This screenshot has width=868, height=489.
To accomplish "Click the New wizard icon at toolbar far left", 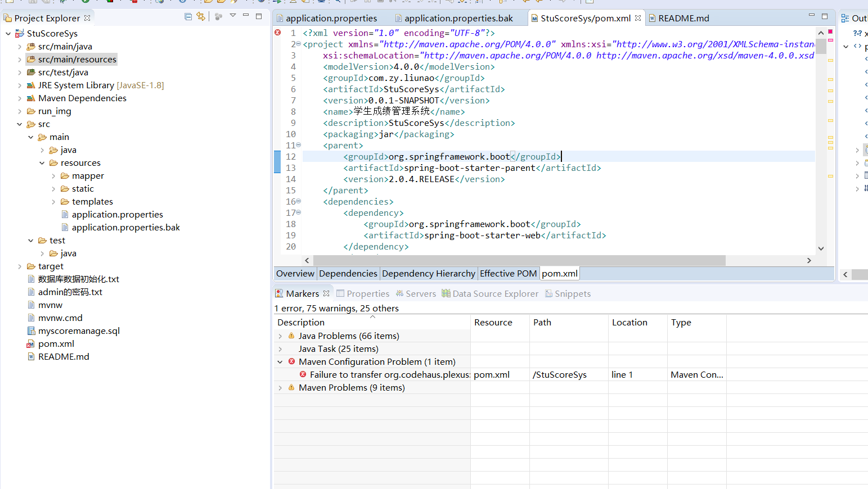I will (x=8, y=3).
